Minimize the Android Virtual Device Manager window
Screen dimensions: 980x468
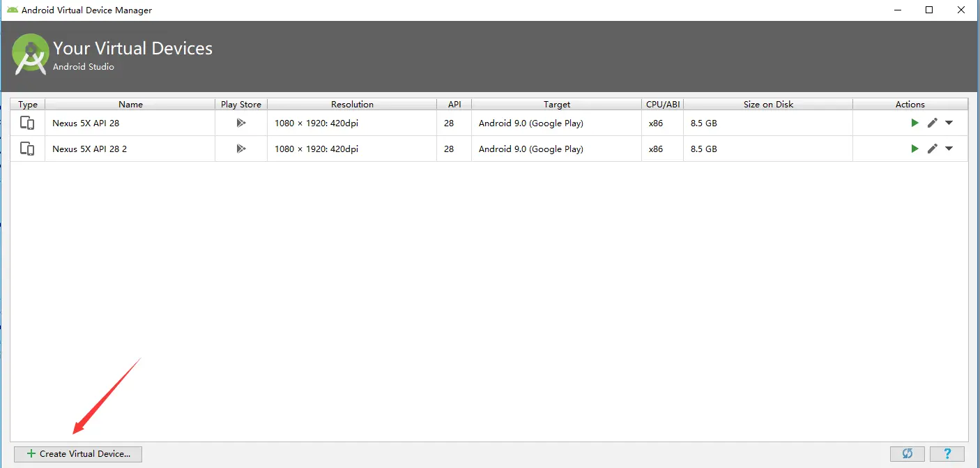pos(896,10)
